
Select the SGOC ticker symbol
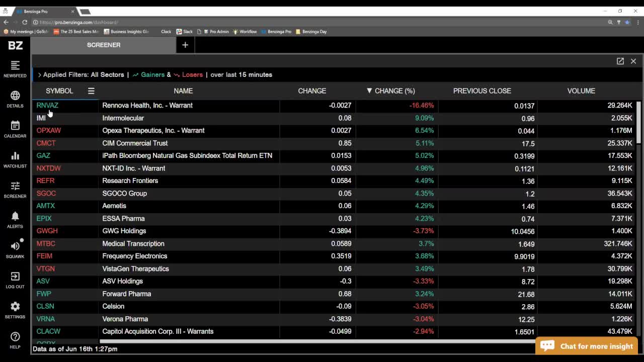click(46, 194)
